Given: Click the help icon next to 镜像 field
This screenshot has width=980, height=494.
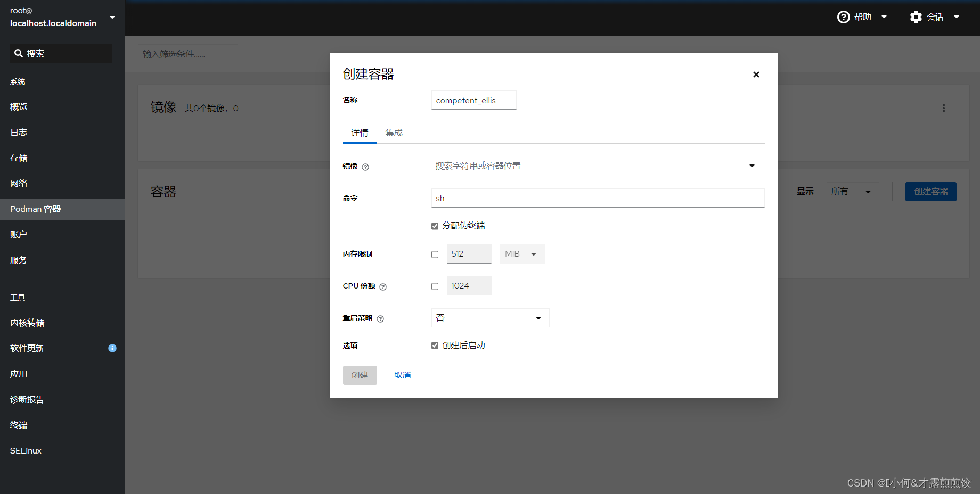Looking at the screenshot, I should tap(365, 167).
